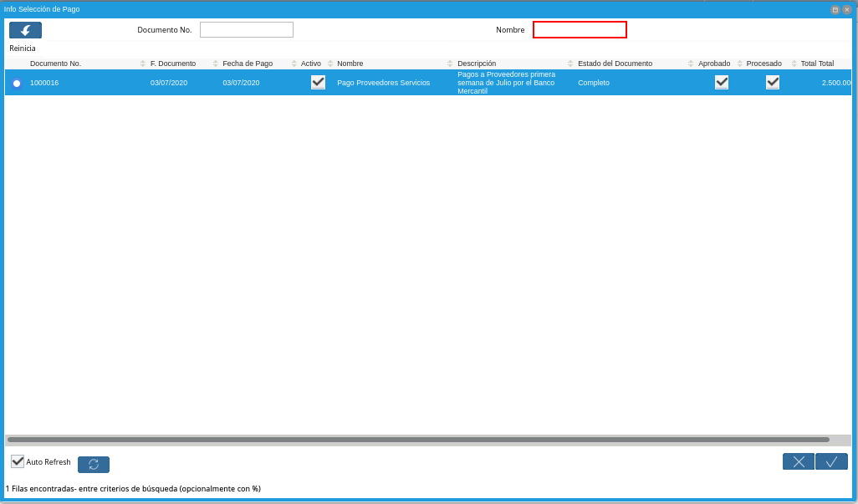The height and width of the screenshot is (504, 858).
Task: Toggle the Activo checkbox in row 1000016
Action: (318, 82)
